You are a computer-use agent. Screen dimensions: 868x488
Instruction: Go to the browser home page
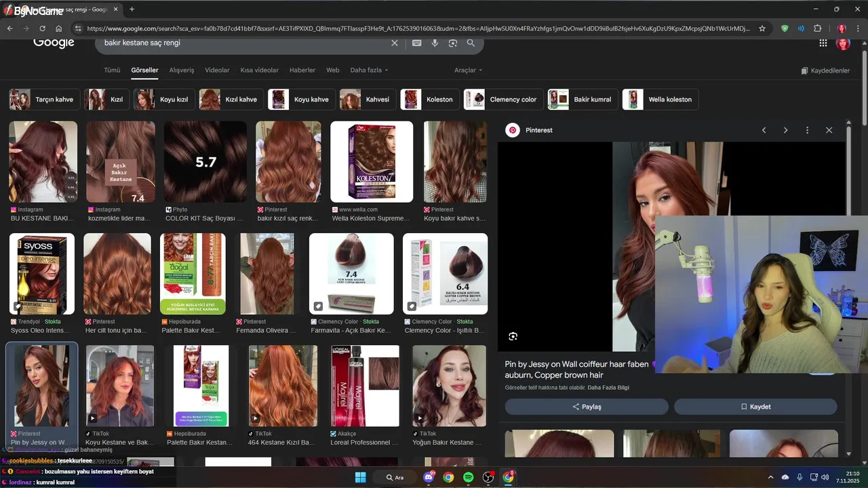pos(59,28)
